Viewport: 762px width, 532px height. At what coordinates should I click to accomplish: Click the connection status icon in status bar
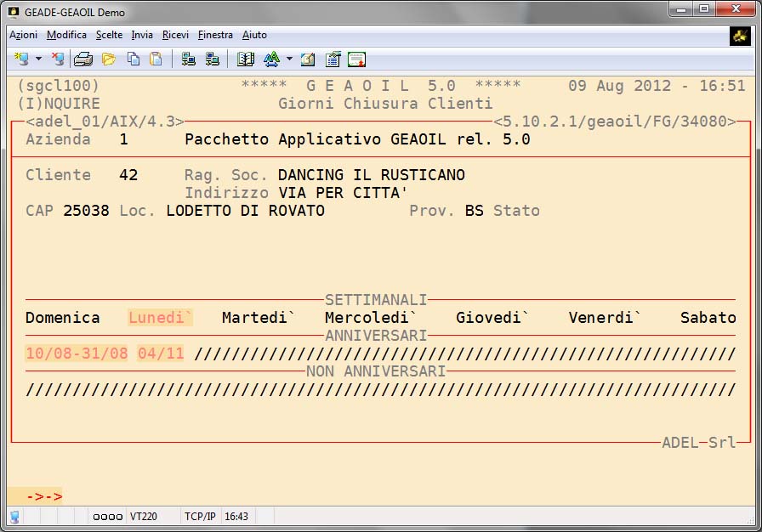tap(14, 517)
